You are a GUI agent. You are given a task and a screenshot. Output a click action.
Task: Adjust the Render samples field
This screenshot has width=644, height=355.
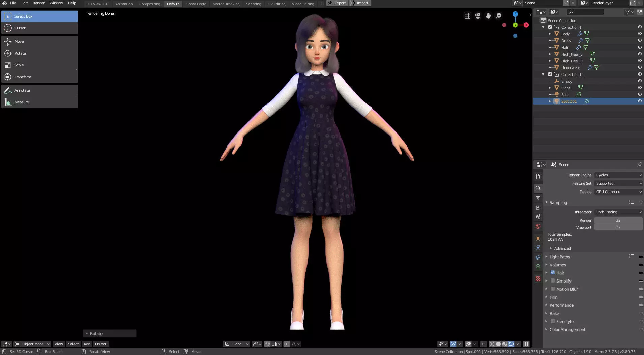tap(618, 220)
